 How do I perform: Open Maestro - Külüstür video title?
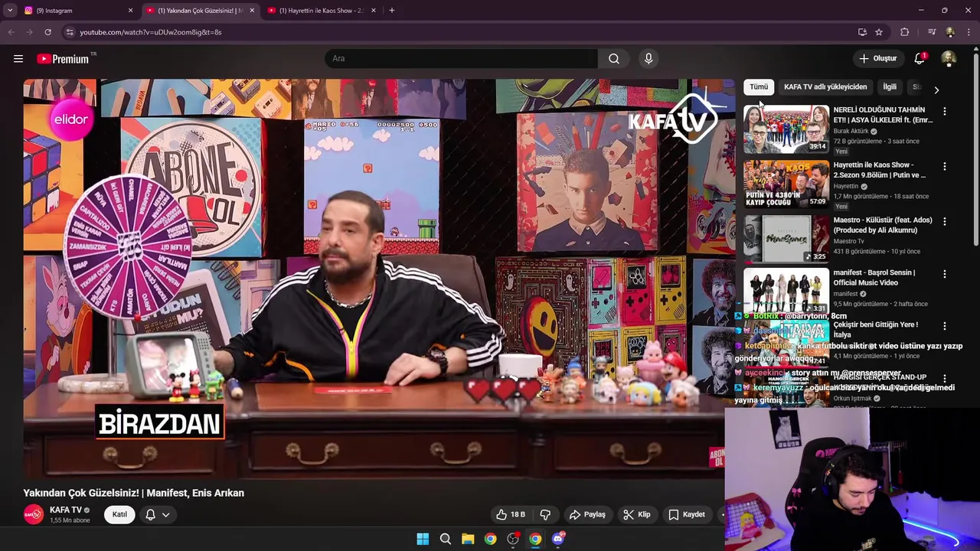tap(883, 225)
